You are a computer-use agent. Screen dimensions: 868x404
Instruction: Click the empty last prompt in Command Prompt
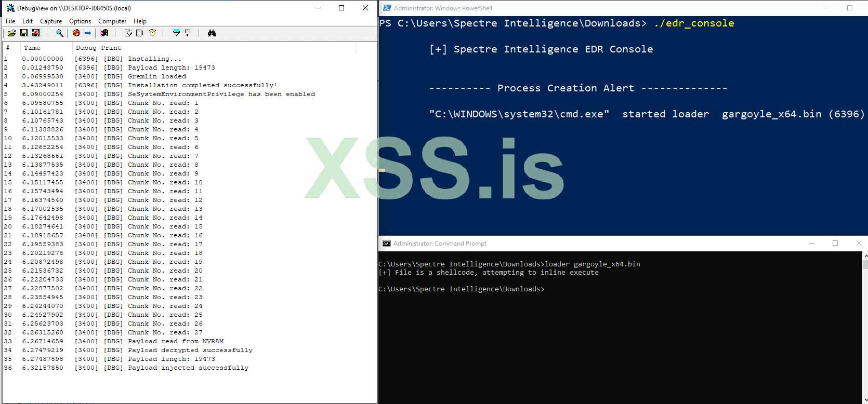pos(462,289)
